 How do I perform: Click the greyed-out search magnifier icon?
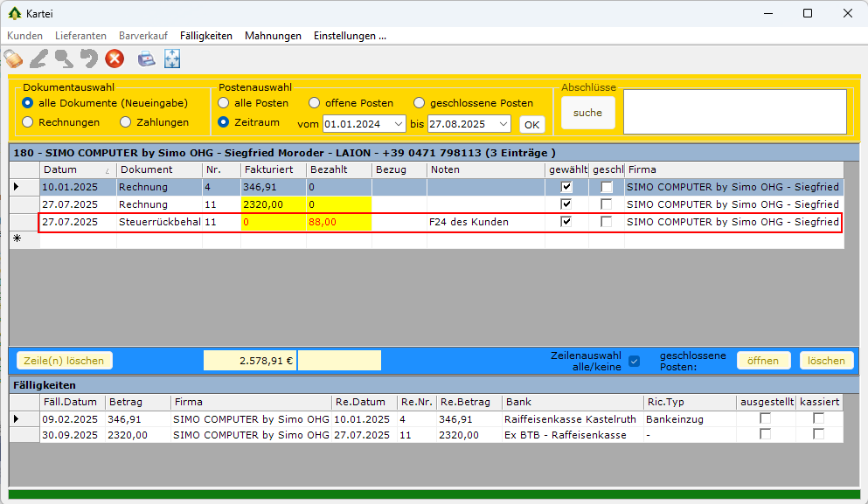[x=64, y=59]
